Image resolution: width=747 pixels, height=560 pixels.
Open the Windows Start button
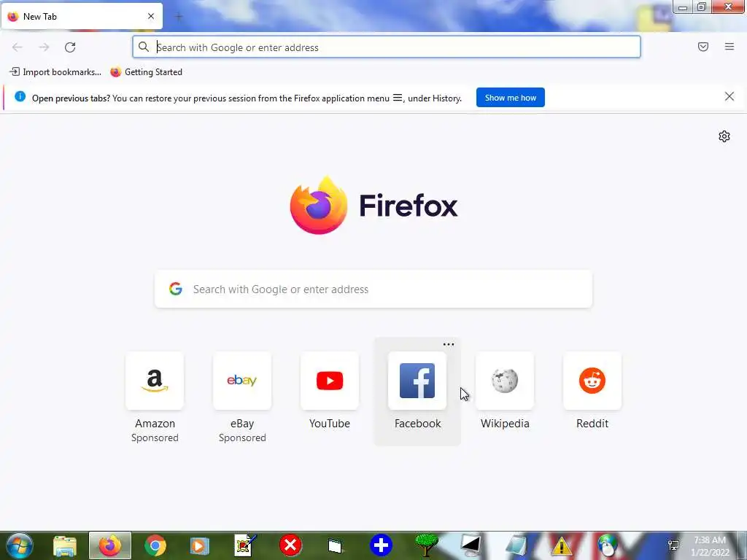click(x=20, y=545)
